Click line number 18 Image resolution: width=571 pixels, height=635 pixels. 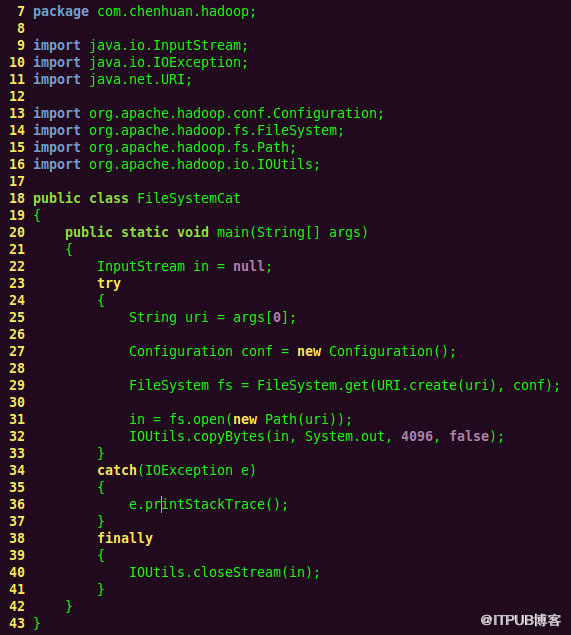17,198
